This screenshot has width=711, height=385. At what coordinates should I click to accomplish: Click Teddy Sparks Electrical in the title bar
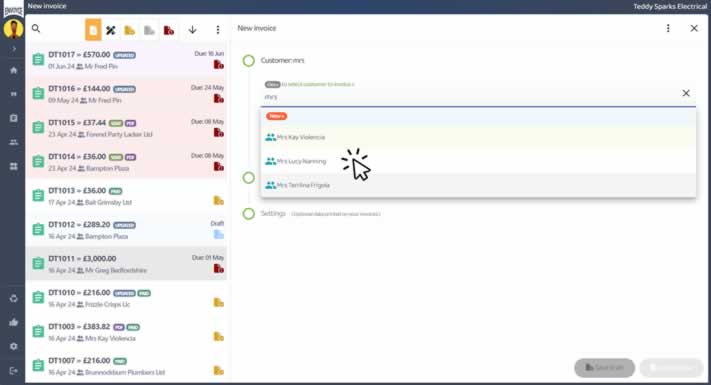[x=670, y=6]
